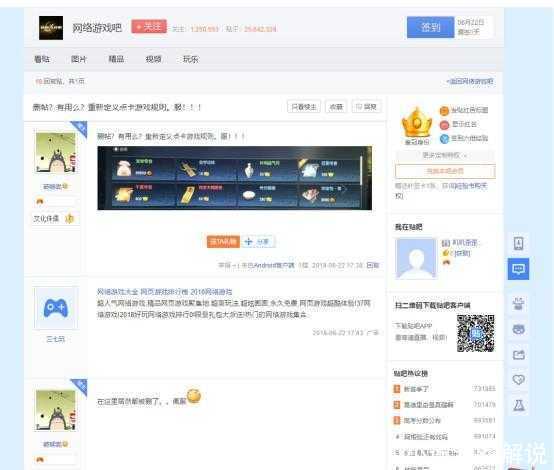Image resolution: width=554 pixels, height=470 pixels.
Task: Open the game screenshot image in first post
Action: pos(235,178)
